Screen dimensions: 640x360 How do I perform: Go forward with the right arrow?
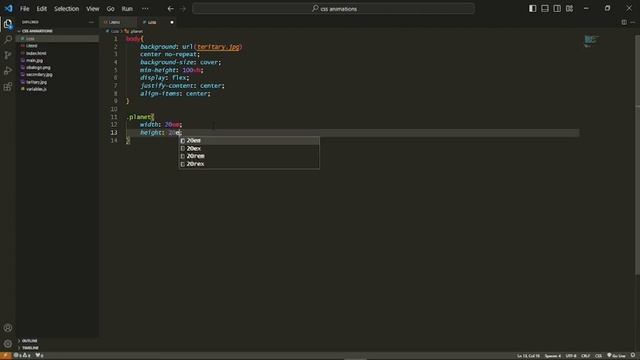(182, 9)
